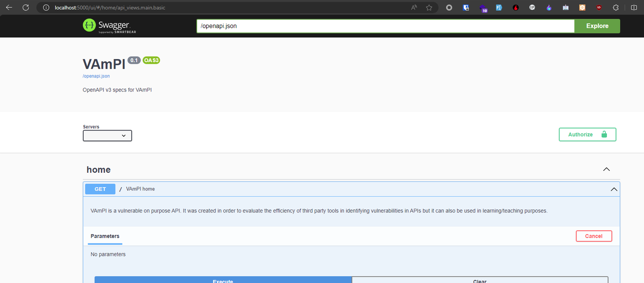Image resolution: width=644 pixels, height=283 pixels.
Task: Bookmark this page with the star icon
Action: [x=429, y=7]
